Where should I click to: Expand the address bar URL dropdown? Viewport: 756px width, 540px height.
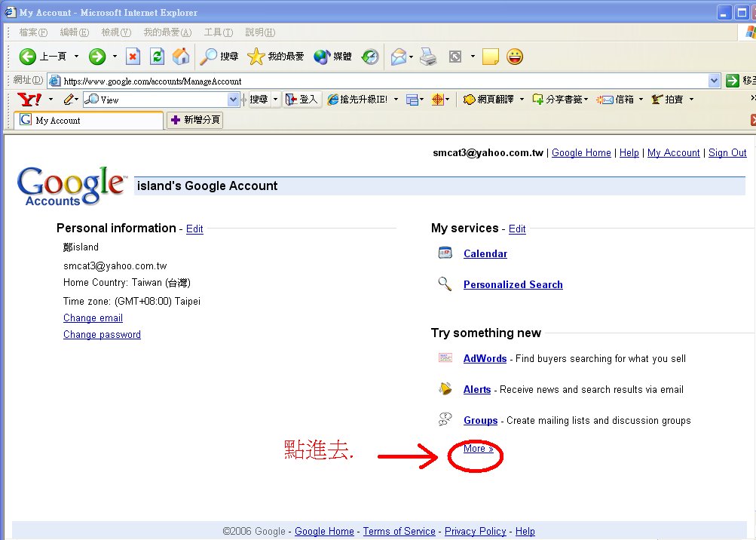coord(714,81)
